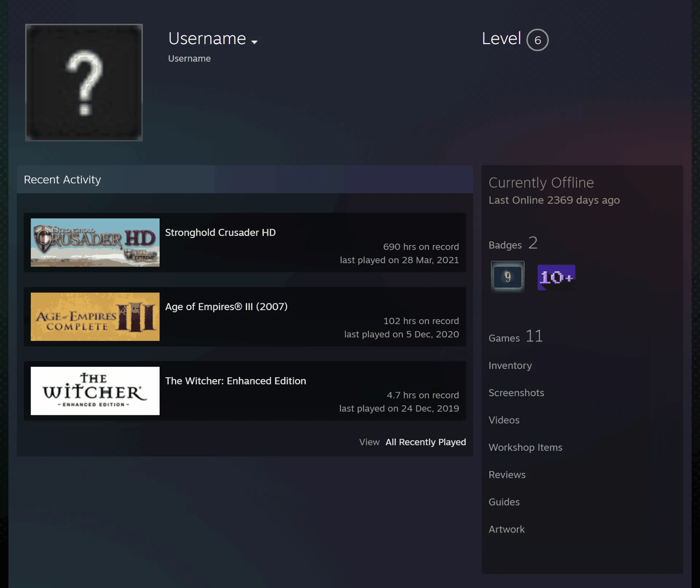The image size is (700, 588).
Task: Click 'last played on 28 Mar, 2021'
Action: click(399, 260)
